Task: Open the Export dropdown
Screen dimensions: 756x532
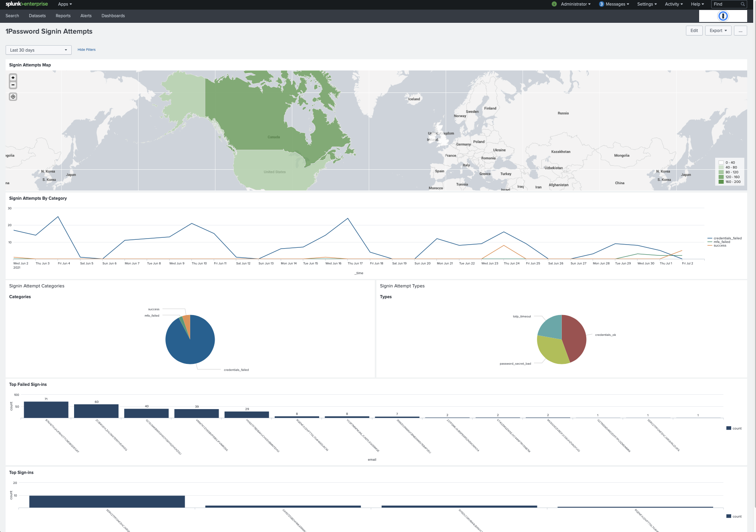Action: 718,31
